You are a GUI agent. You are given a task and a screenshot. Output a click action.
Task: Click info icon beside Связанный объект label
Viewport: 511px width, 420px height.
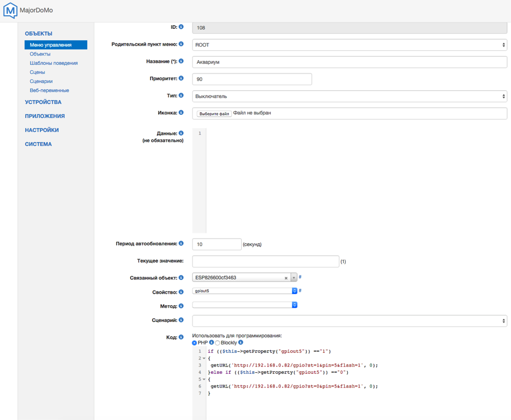[x=181, y=277]
